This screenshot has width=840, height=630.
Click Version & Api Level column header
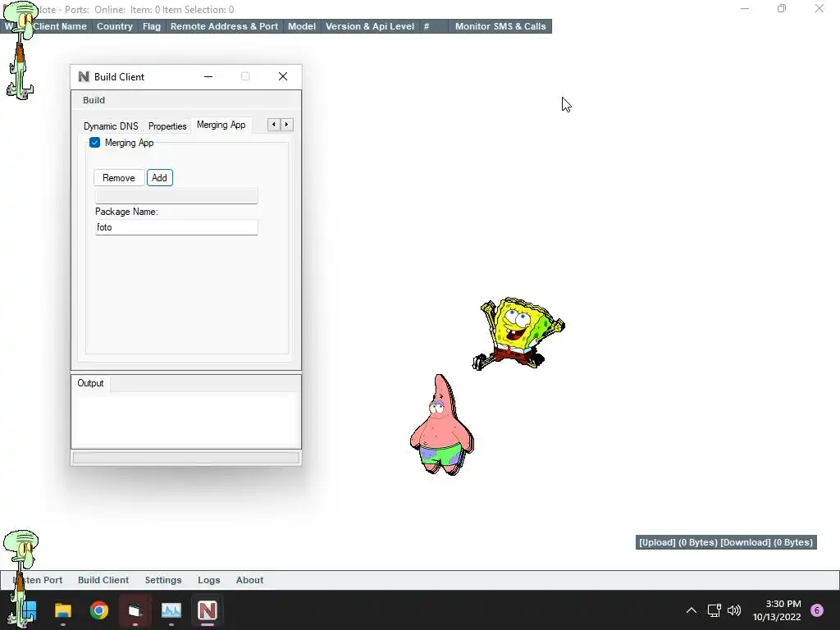[370, 26]
